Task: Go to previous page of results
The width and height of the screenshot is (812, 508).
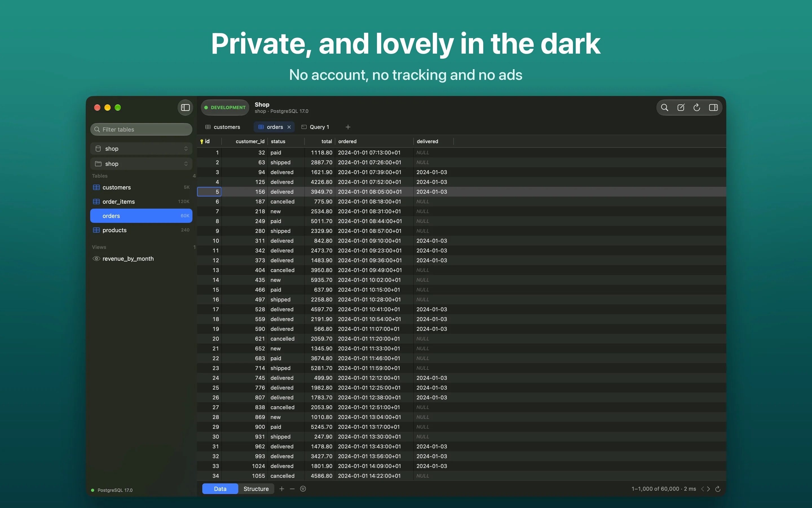Action: point(702,489)
